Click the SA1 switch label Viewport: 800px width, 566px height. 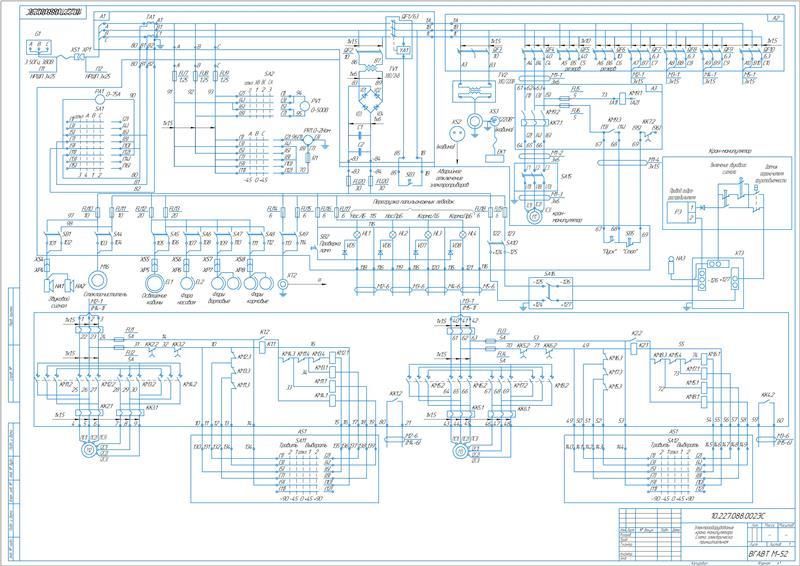click(x=100, y=109)
